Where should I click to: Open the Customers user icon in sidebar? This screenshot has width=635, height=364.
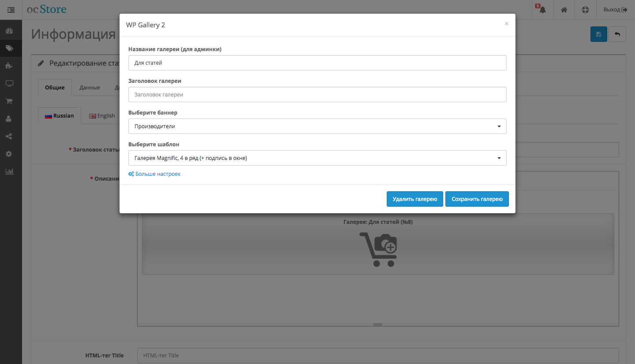tap(9, 119)
